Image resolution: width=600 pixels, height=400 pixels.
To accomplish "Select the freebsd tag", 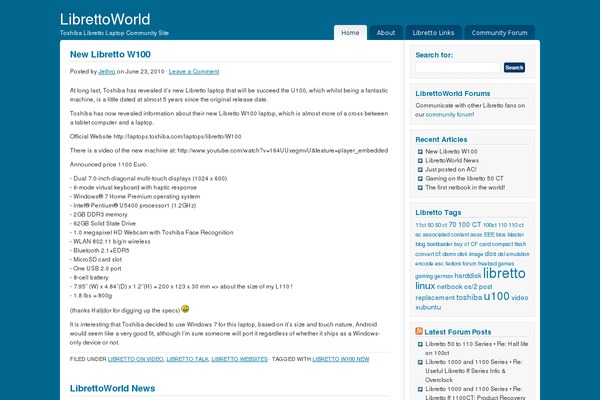I will (487, 264).
